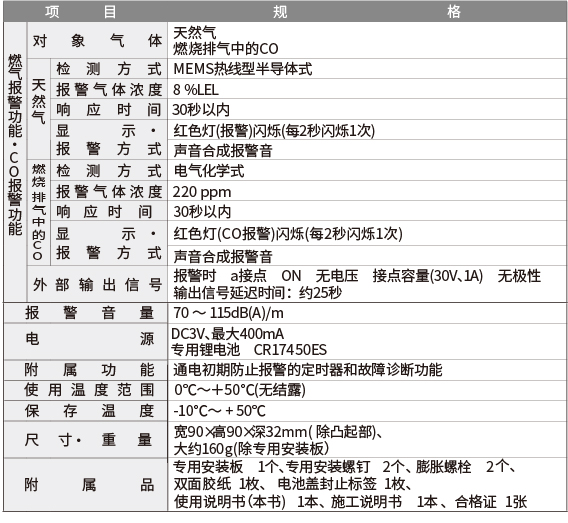This screenshot has width=568, height=523.
Task: Click the 输出信号延迟时间：约25秒 line
Action: pos(258,293)
